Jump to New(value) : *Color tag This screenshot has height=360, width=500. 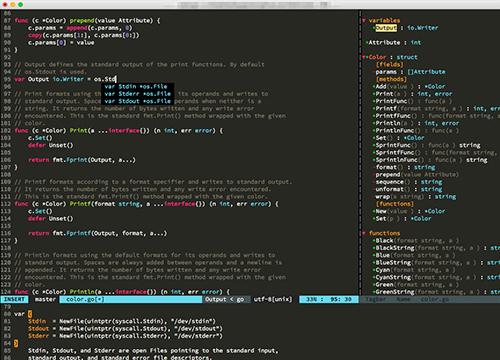point(410,211)
